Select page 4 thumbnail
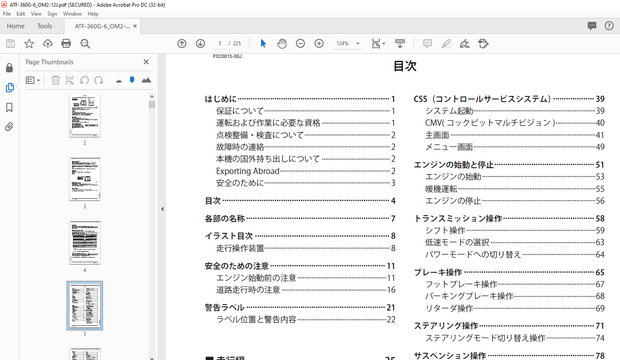This screenshot has width=620, height=360. tap(85, 243)
